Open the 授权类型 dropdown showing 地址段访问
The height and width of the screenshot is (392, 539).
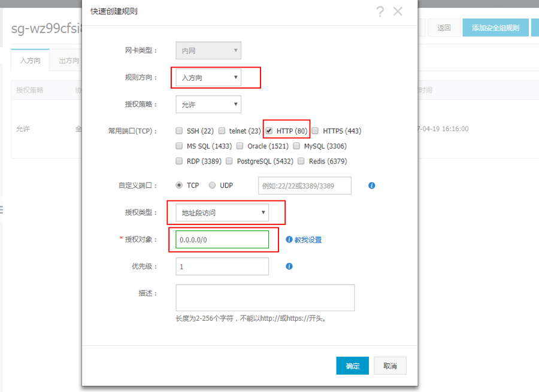[x=222, y=212]
